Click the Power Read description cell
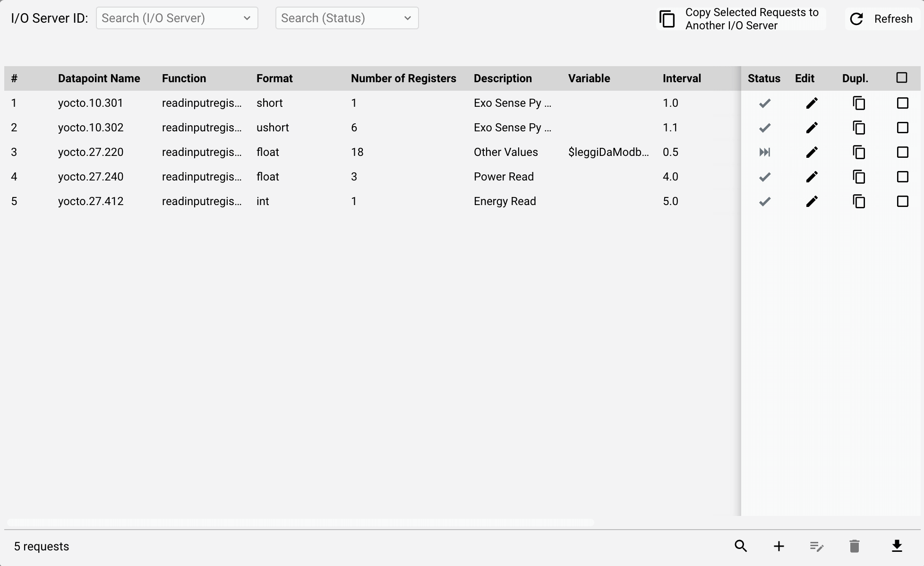This screenshot has width=924, height=566. coord(504,177)
